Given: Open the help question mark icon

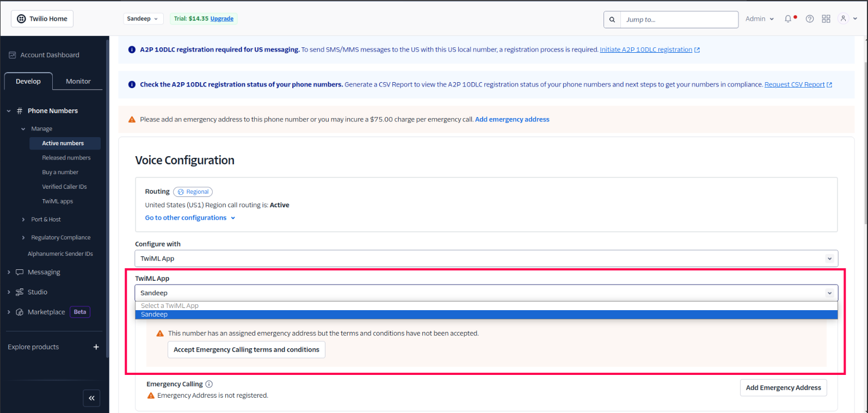Looking at the screenshot, I should coord(810,19).
